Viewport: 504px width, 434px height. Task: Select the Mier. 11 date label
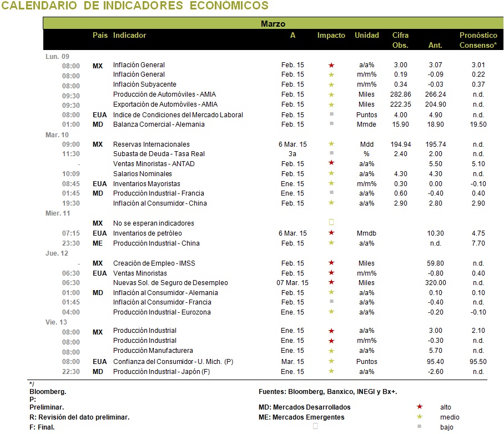[58, 213]
